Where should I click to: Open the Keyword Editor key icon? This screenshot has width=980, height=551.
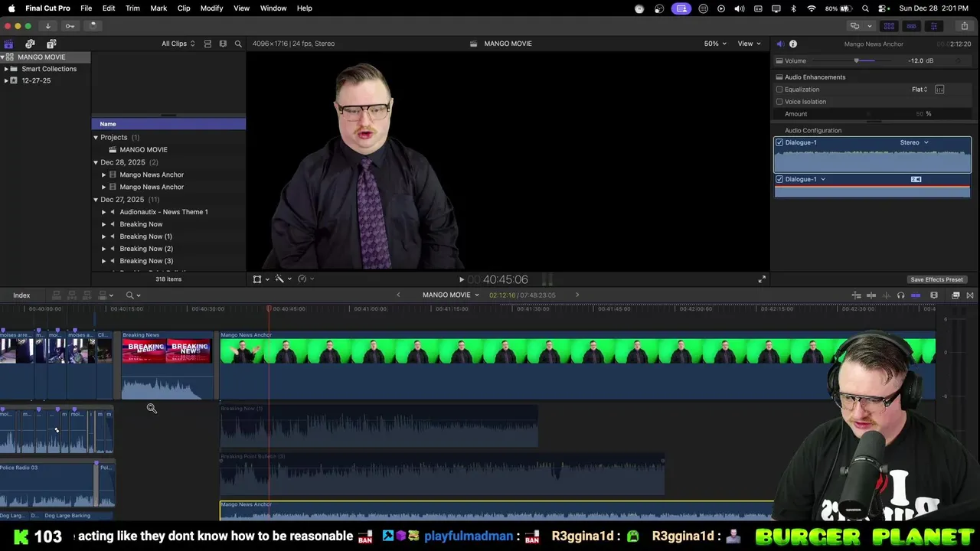point(70,25)
